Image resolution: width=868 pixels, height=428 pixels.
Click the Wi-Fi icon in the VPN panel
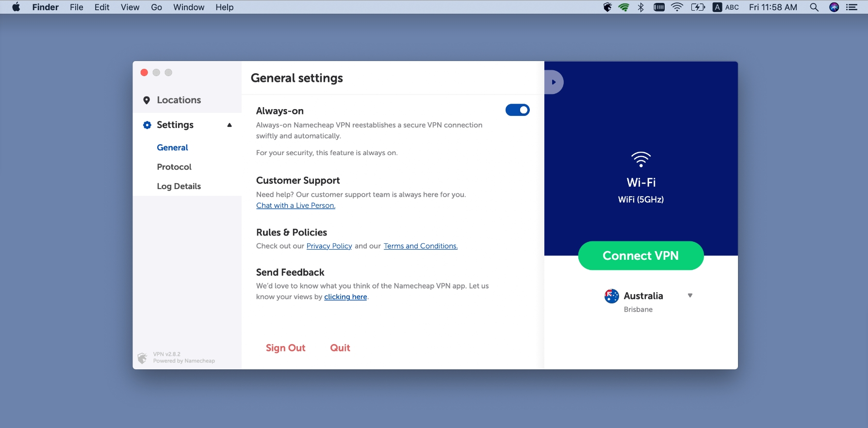pos(641,159)
